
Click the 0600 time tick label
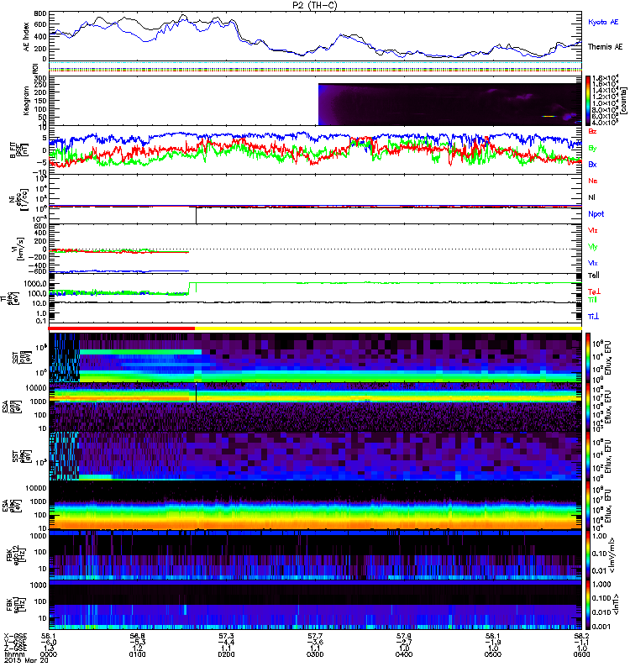[x=581, y=654]
